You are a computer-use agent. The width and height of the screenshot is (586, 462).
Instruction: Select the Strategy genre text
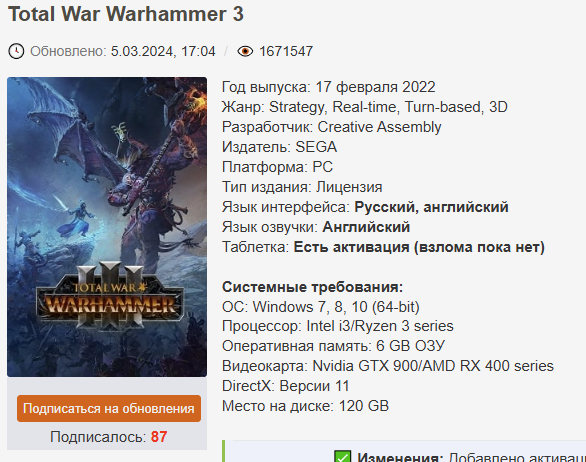(x=296, y=107)
